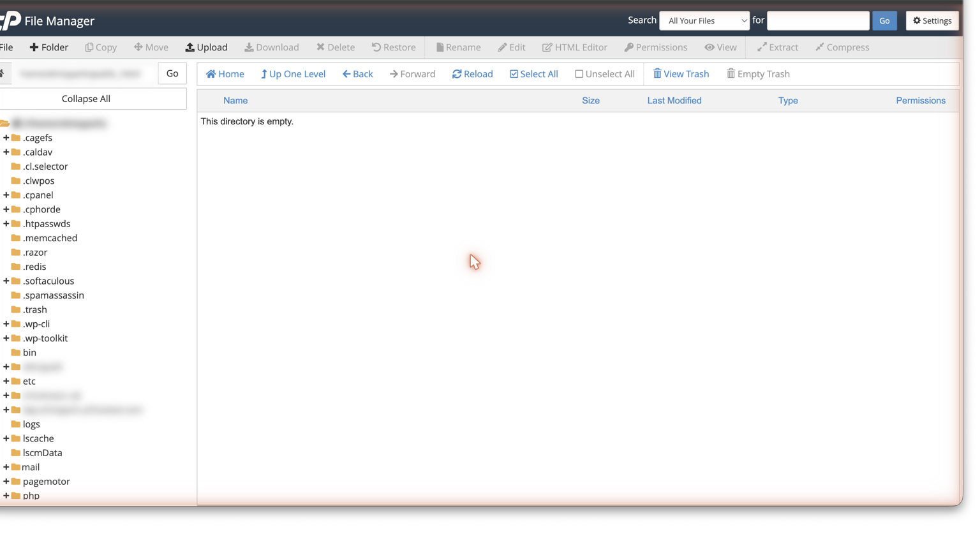The image size is (980, 534).
Task: Open the .spamassassin folder
Action: 47,295
